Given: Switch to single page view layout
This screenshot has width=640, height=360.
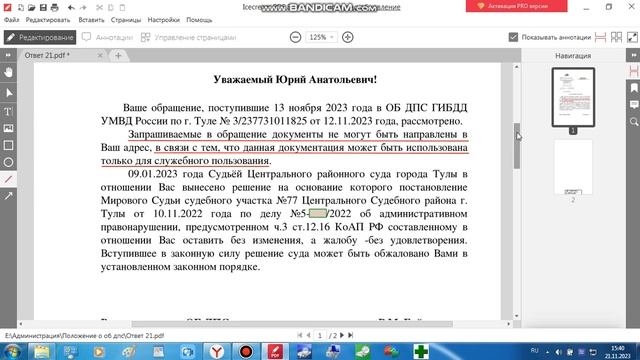Looking at the screenshot, I should pyautogui.click(x=600, y=37).
